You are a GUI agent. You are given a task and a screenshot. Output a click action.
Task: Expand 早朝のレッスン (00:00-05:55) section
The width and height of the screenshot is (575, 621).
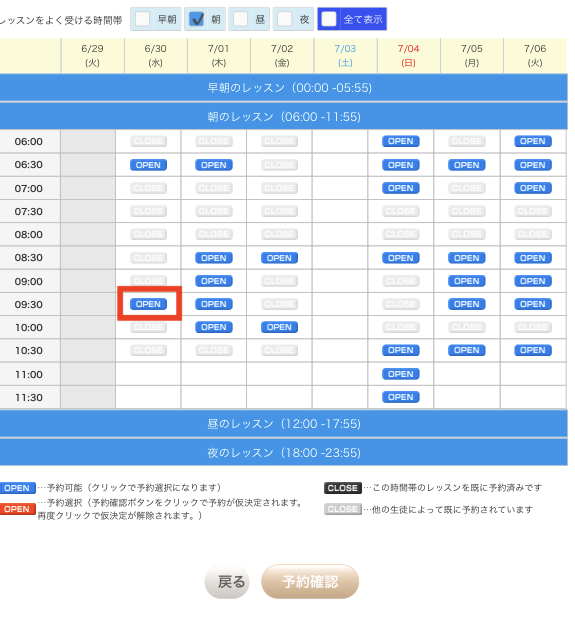(x=284, y=88)
